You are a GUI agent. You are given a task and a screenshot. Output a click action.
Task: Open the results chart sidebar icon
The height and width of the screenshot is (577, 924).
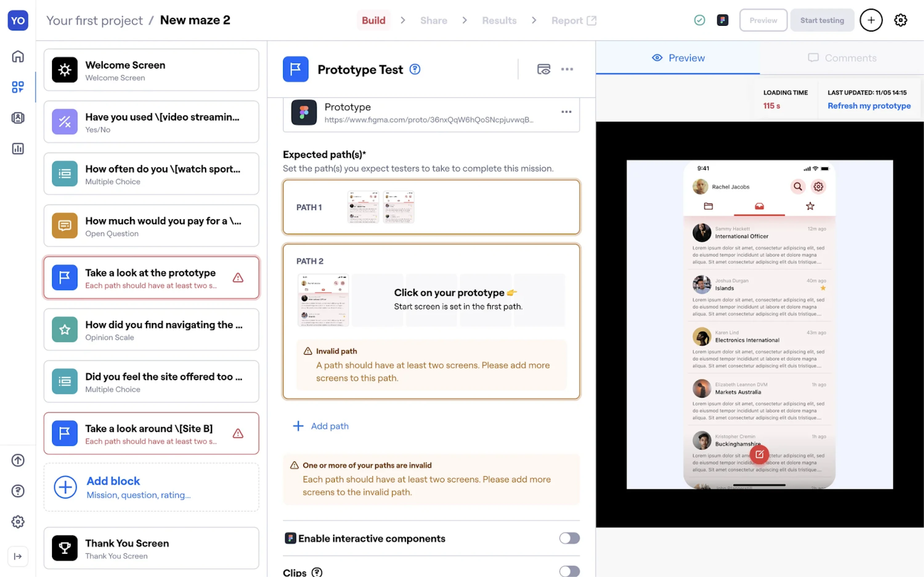point(18,148)
